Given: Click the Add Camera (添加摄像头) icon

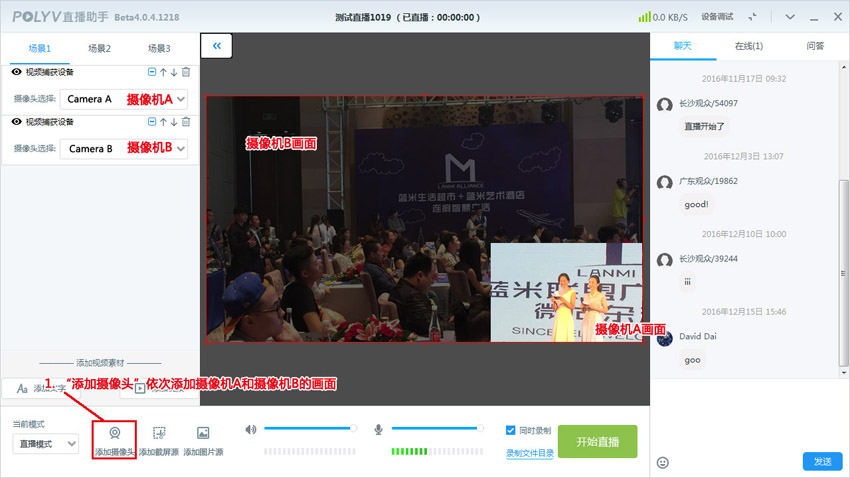Looking at the screenshot, I should 114,433.
